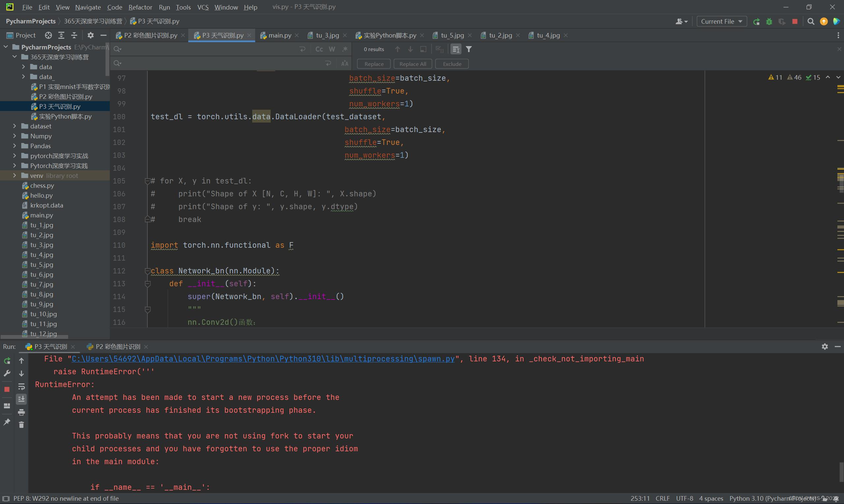
Task: Expand the dataset folder in project tree
Action: click(x=15, y=126)
